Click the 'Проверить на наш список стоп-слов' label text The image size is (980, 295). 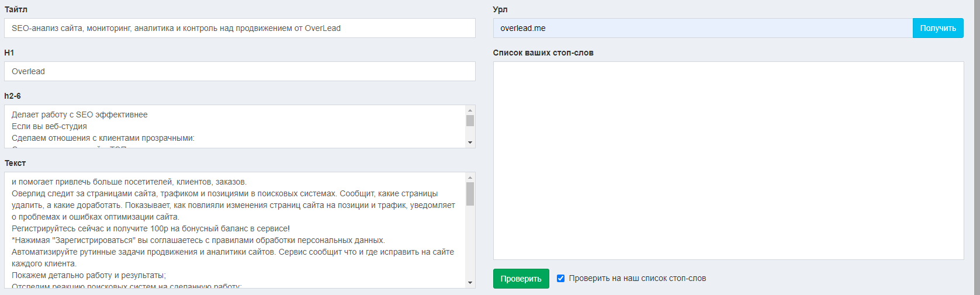tap(637, 279)
